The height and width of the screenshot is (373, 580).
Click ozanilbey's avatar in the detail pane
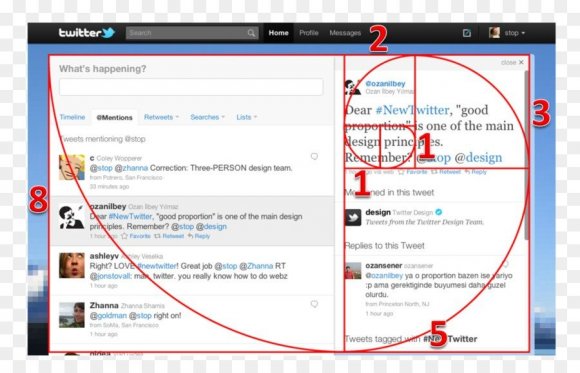click(x=352, y=87)
